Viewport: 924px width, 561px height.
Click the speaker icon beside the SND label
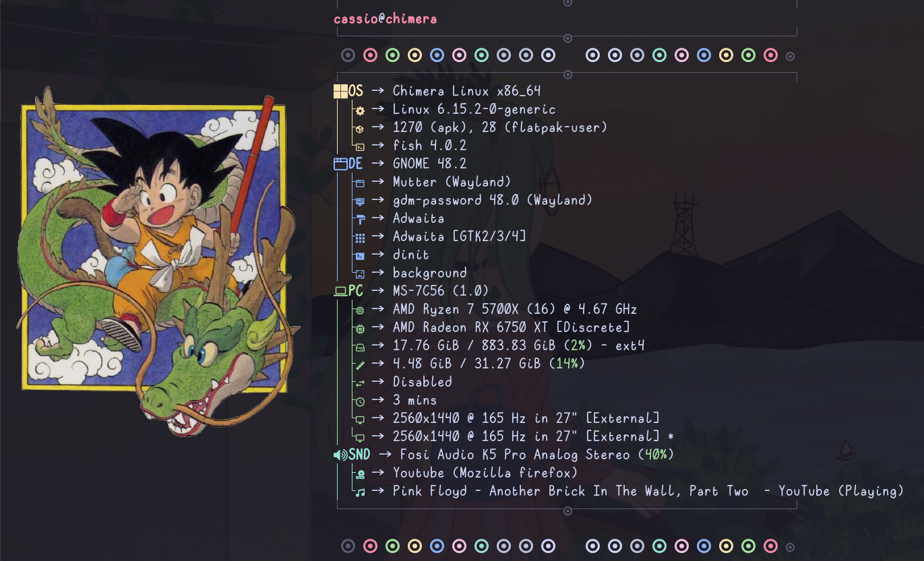[340, 455]
